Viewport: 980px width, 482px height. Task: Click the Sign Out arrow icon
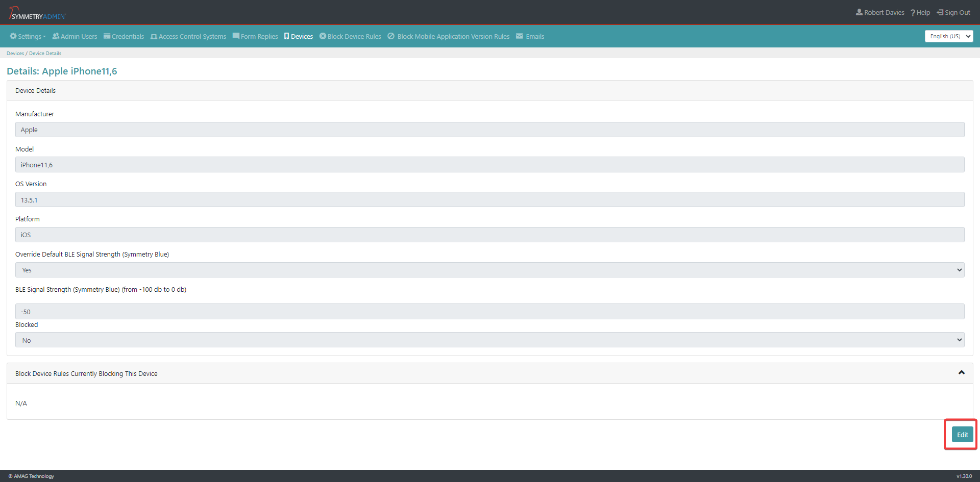click(x=940, y=12)
